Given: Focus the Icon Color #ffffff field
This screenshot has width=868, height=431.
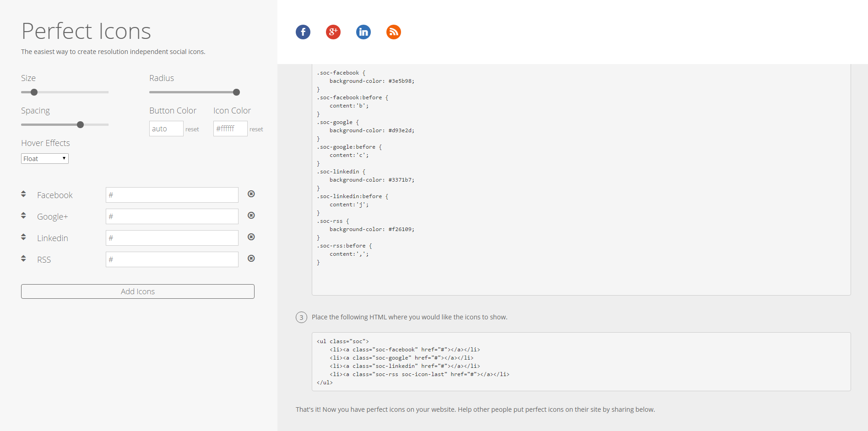Looking at the screenshot, I should 230,129.
